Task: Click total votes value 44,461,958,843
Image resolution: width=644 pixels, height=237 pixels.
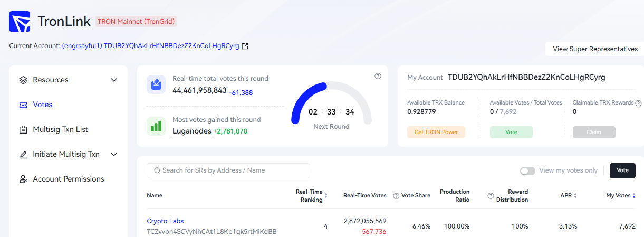Action: (x=199, y=90)
